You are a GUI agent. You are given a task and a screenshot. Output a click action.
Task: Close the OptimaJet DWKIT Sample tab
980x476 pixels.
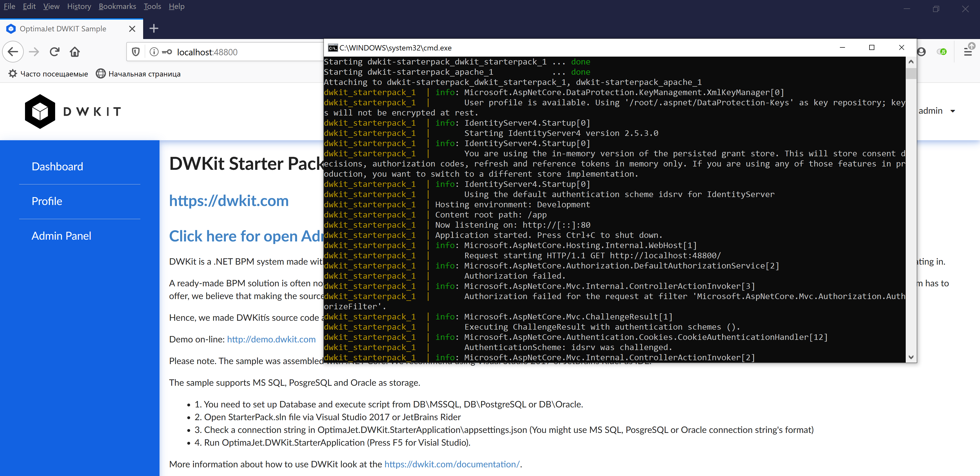(132, 29)
